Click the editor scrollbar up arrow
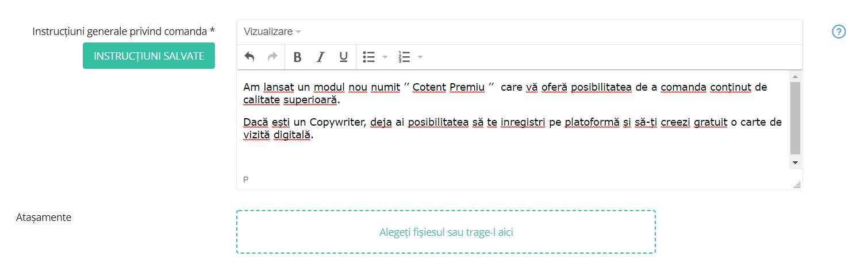868x268 pixels. pyautogui.click(x=795, y=76)
